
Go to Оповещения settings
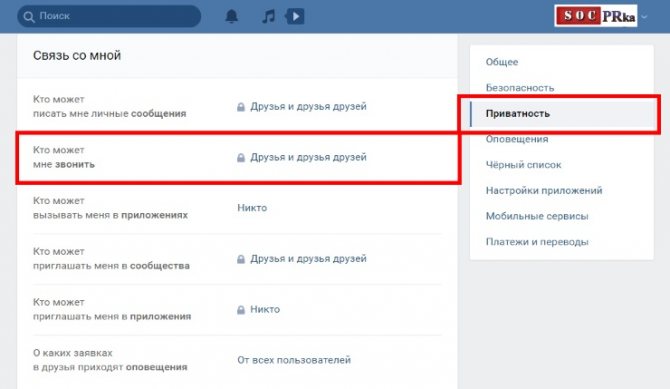click(x=517, y=139)
